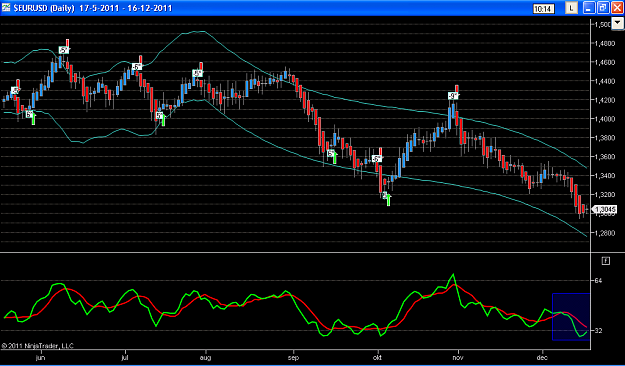Click the 64 level on indicator axis
This screenshot has height=366, width=625.
point(598,281)
